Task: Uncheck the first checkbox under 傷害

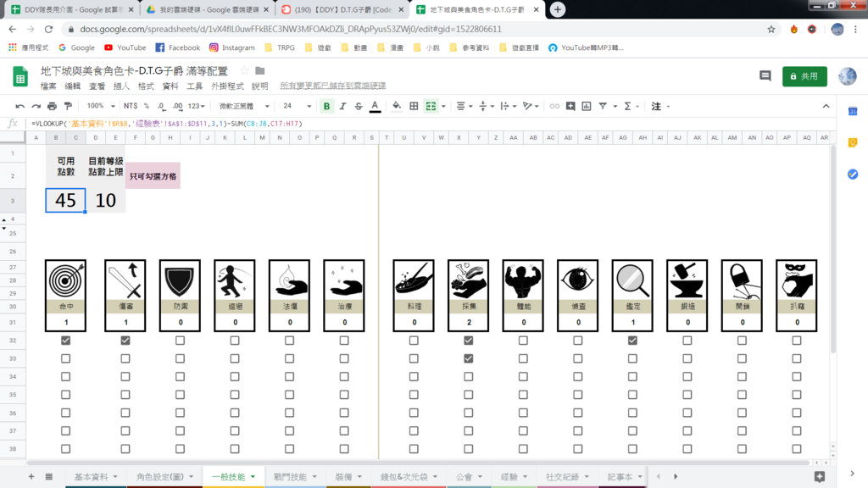Action: [125, 341]
